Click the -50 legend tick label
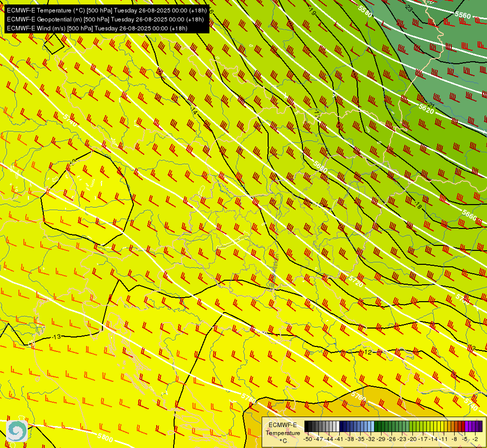 coord(308,439)
